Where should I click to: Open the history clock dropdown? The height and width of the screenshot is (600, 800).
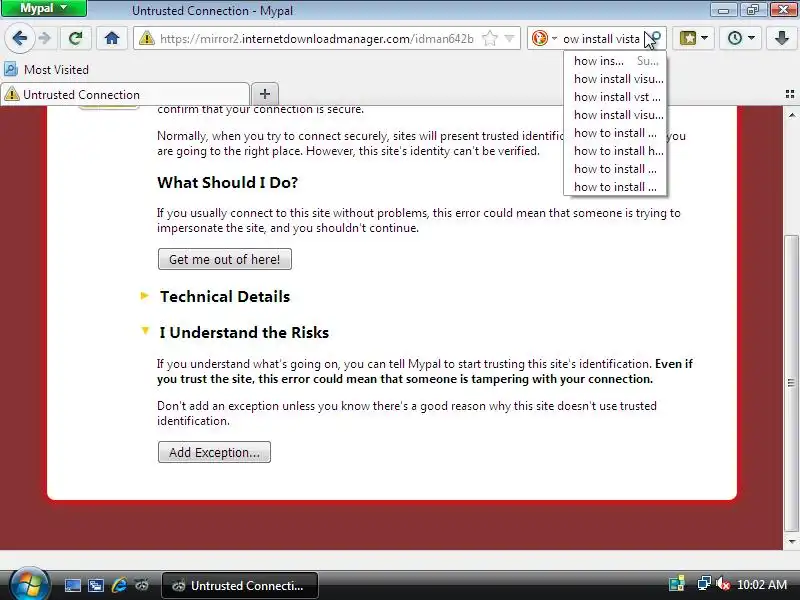tap(740, 38)
